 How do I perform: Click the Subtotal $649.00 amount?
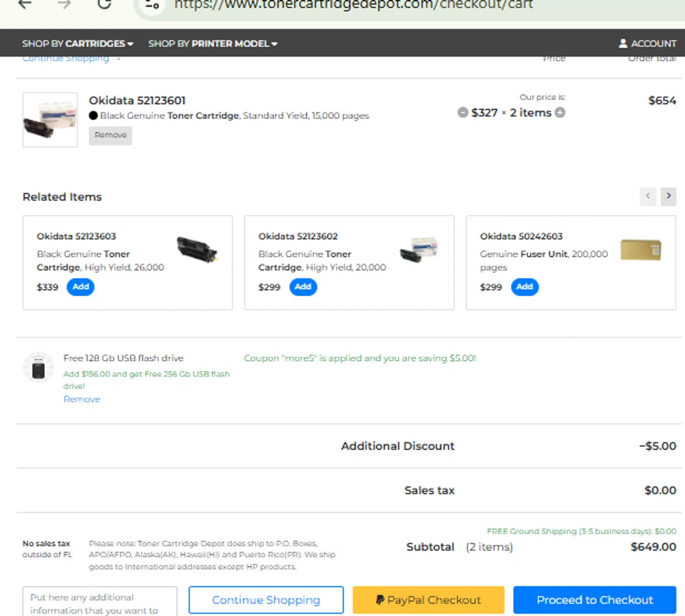pos(653,547)
